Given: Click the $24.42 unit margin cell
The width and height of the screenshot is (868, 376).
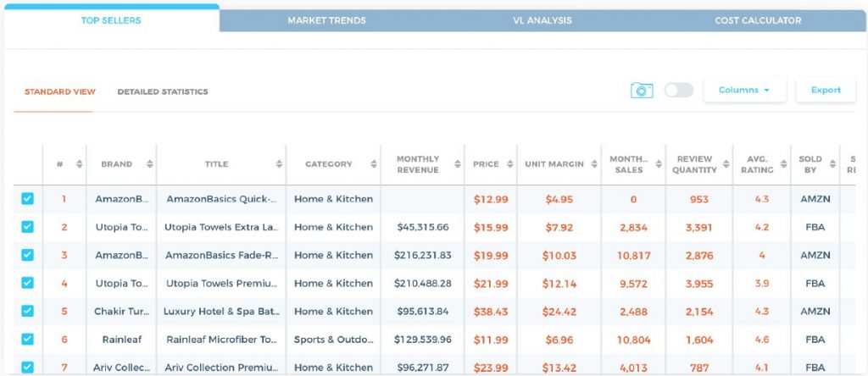Looking at the screenshot, I should pos(559,312).
